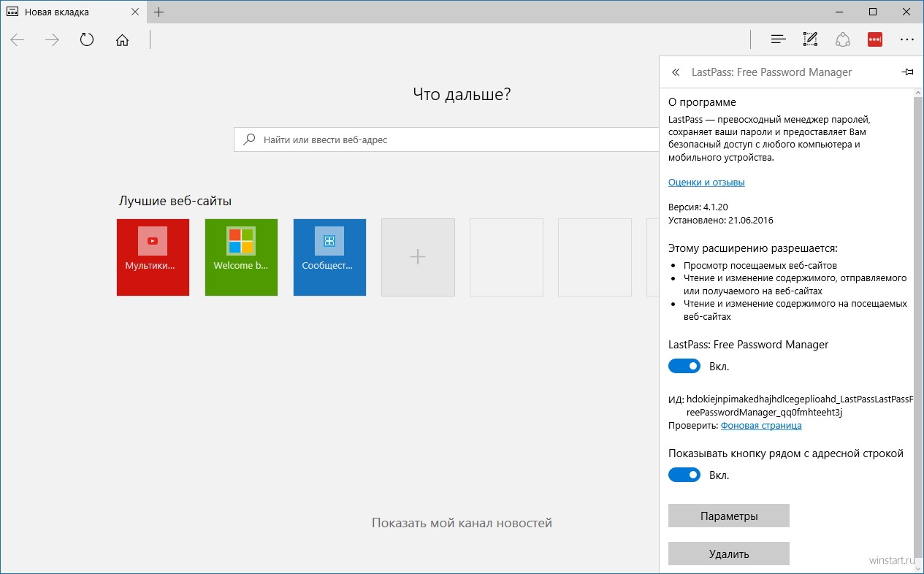Turn off LastPass: Free Password Manager extension
The height and width of the screenshot is (574, 924).
pos(684,366)
